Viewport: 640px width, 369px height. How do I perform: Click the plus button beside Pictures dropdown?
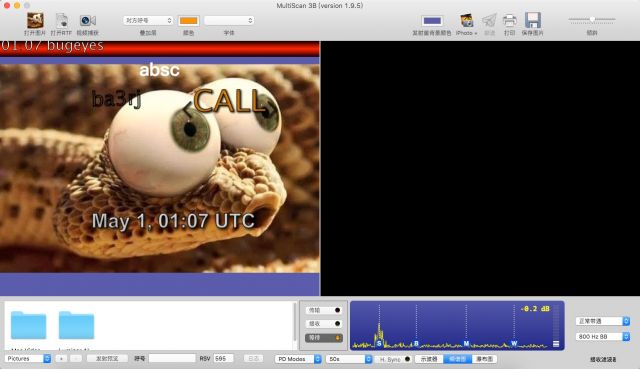click(x=61, y=358)
